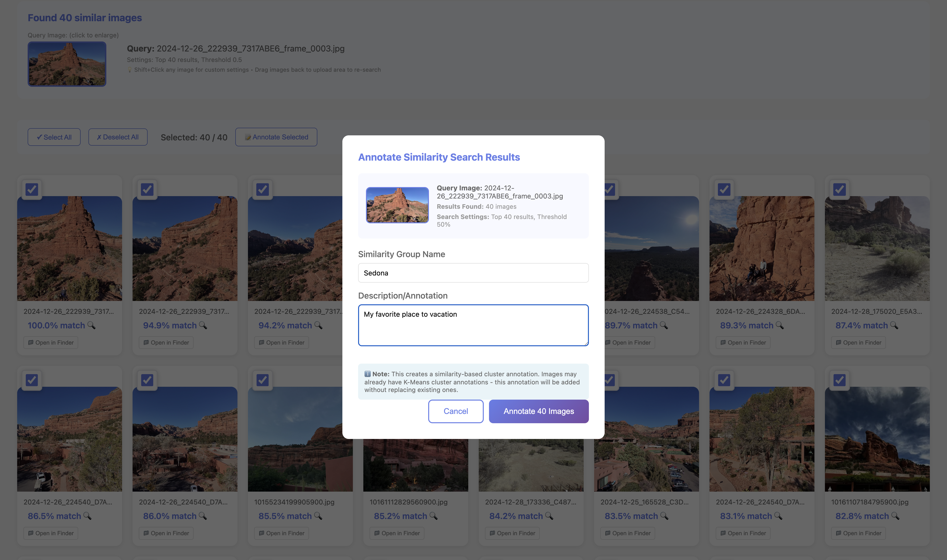Click magnifier icon beside 100.0% match
This screenshot has width=947, height=560.
click(91, 325)
